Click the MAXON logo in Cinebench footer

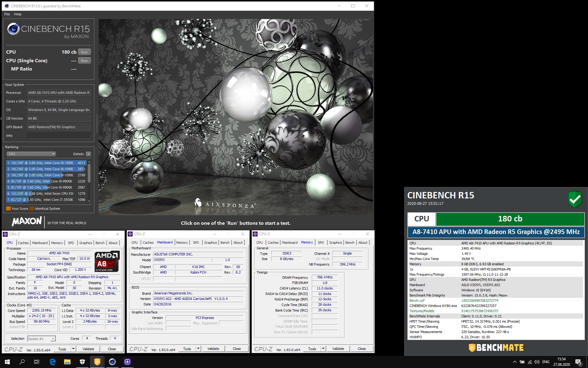[x=27, y=221]
